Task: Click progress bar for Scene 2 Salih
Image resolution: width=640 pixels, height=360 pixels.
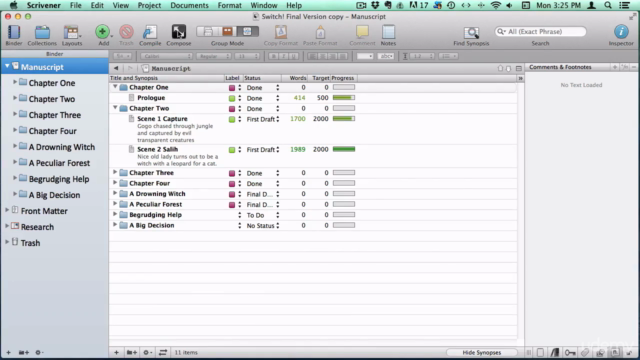Action: point(344,149)
